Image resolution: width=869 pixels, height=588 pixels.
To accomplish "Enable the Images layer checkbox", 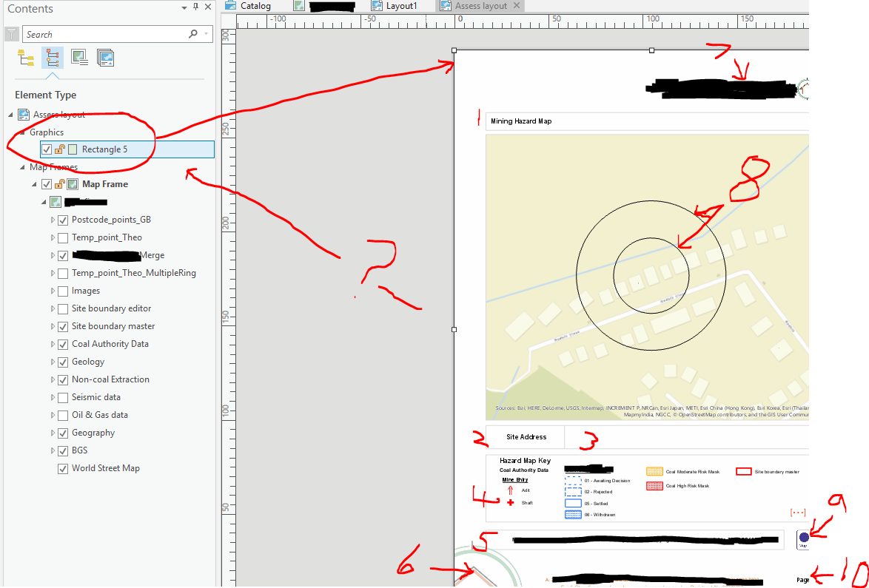I will point(63,291).
